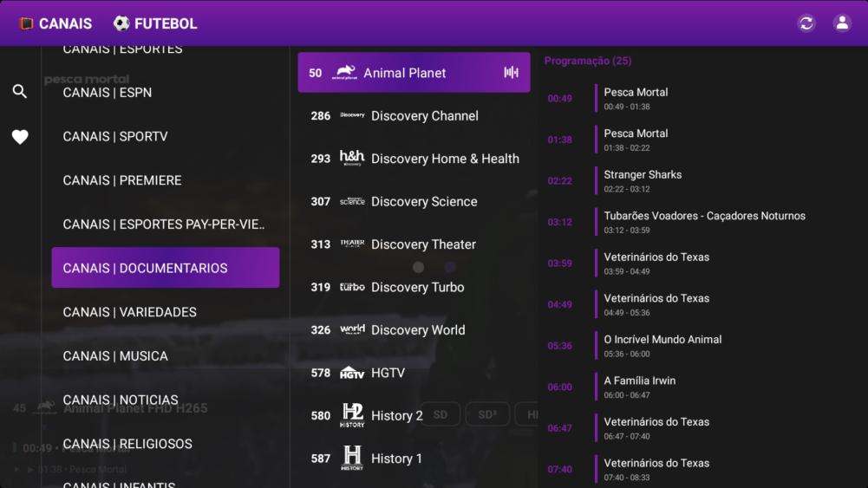Play channel 578 HGTV
Image resolution: width=868 pixels, height=488 pixels.
pos(414,373)
